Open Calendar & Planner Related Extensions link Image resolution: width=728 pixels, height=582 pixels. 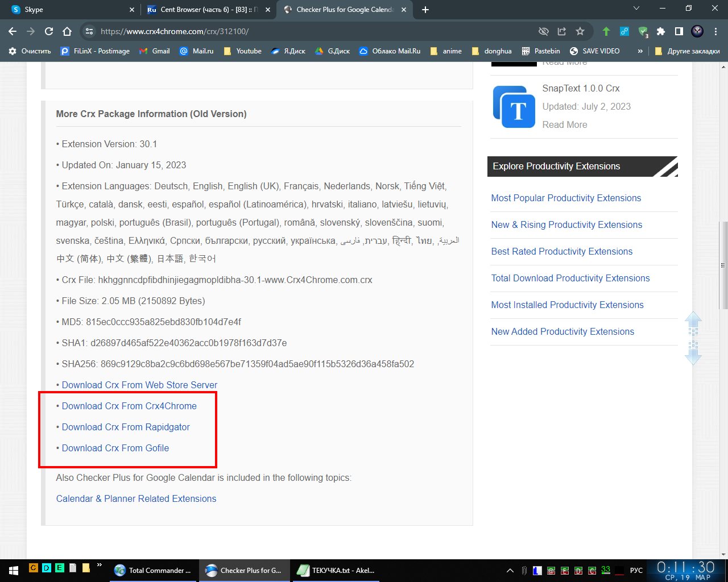(136, 498)
